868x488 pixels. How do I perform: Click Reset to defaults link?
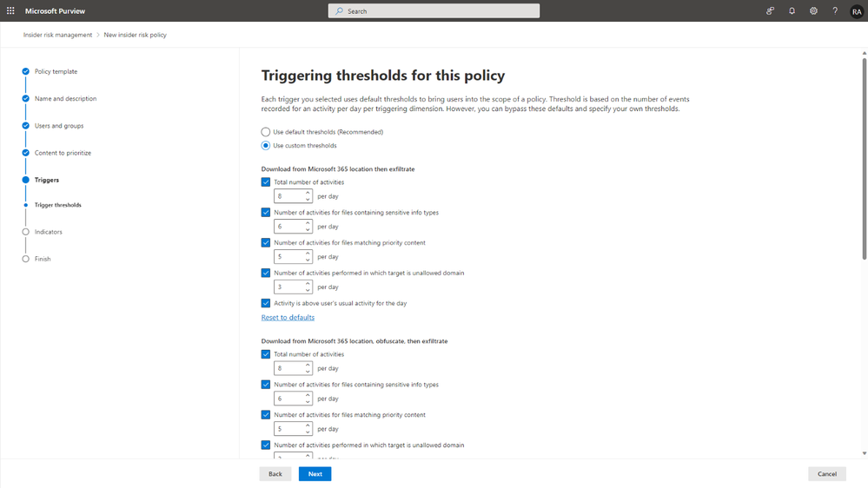click(288, 318)
